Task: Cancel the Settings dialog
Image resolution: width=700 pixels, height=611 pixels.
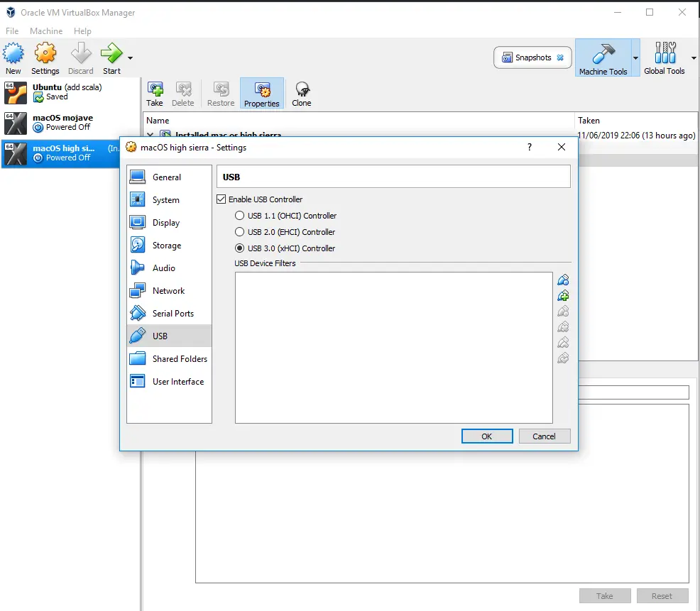Action: [545, 436]
